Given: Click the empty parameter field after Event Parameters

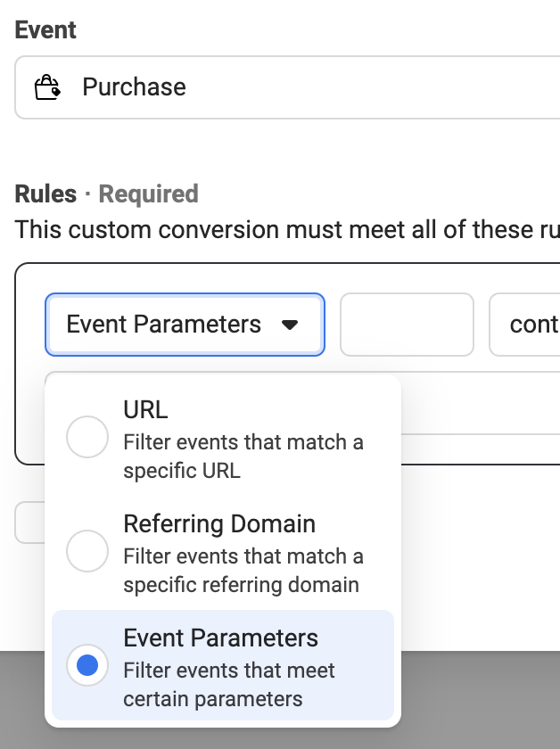Looking at the screenshot, I should [407, 325].
